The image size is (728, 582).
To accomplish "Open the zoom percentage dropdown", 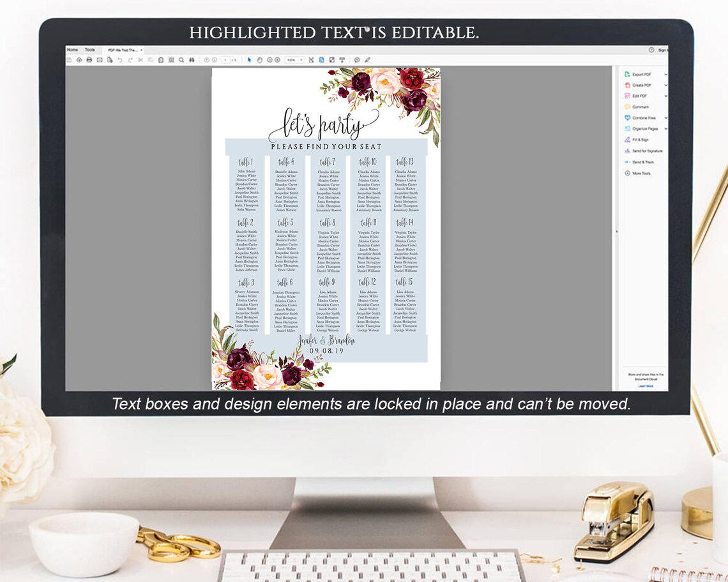I will [301, 59].
